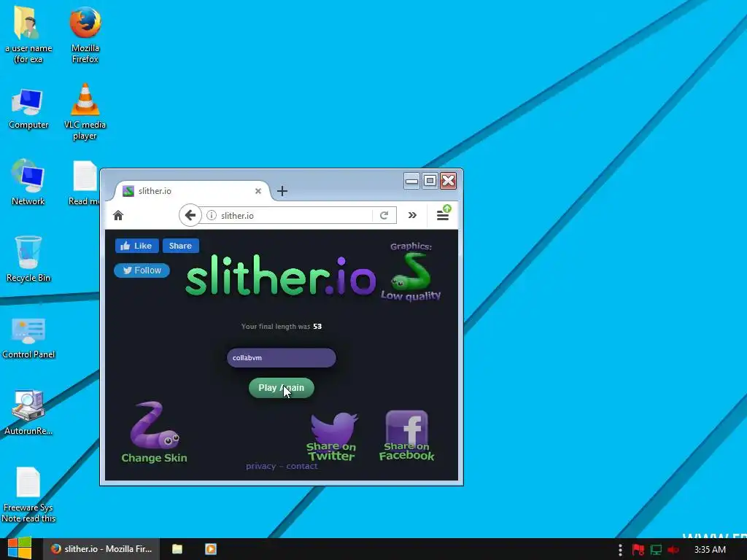Select the slither.io browser tab
Image resolution: width=747 pixels, height=560 pixels.
193,191
